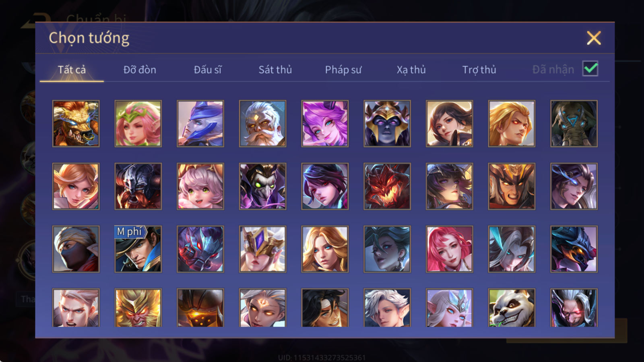Select the Tất cả tab
644x362 pixels.
72,70
